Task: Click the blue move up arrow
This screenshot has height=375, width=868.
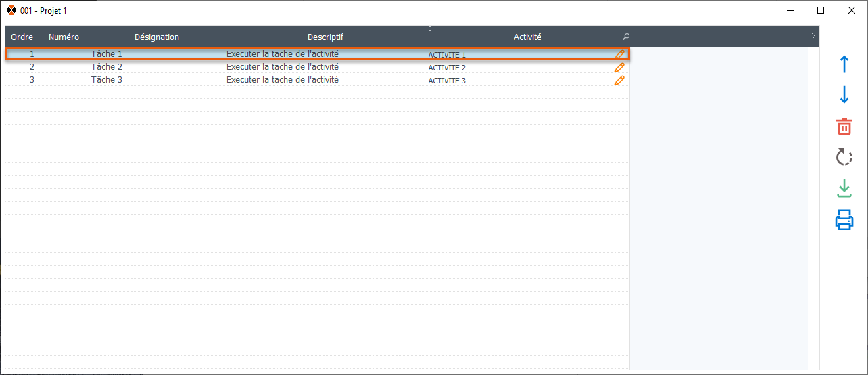Action: coord(844,65)
